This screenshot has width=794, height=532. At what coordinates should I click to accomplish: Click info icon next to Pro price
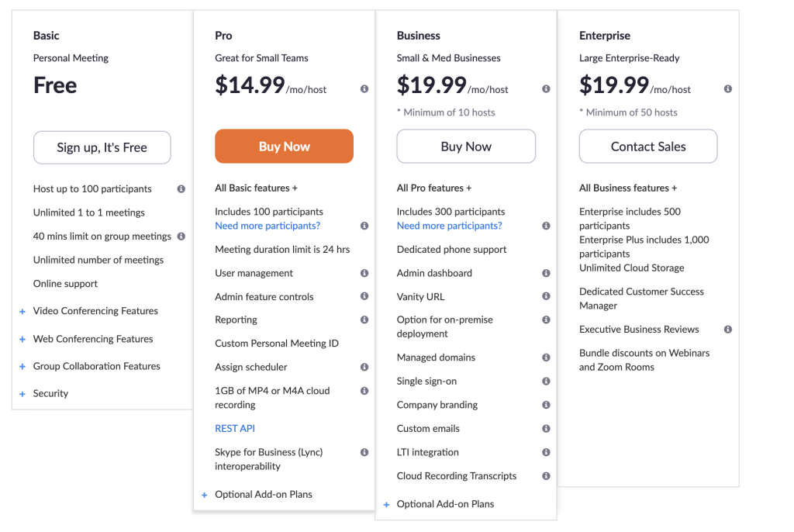(x=364, y=89)
